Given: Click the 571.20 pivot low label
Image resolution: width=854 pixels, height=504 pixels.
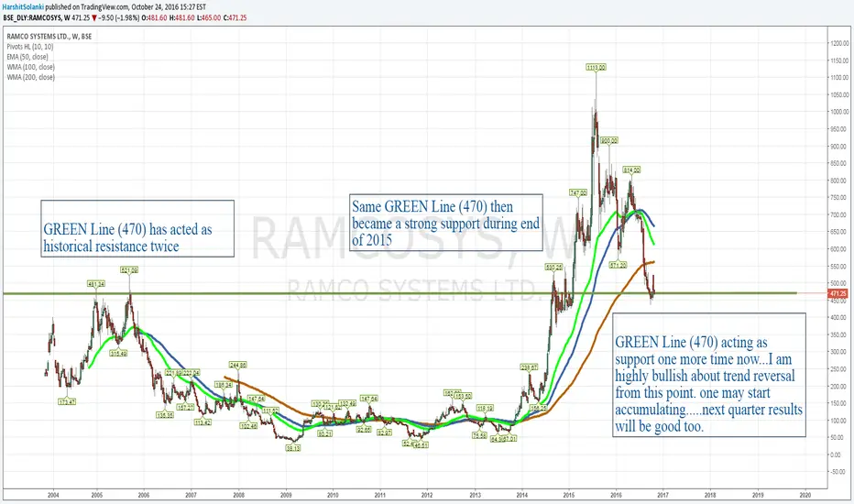Looking at the screenshot, I should [x=618, y=266].
